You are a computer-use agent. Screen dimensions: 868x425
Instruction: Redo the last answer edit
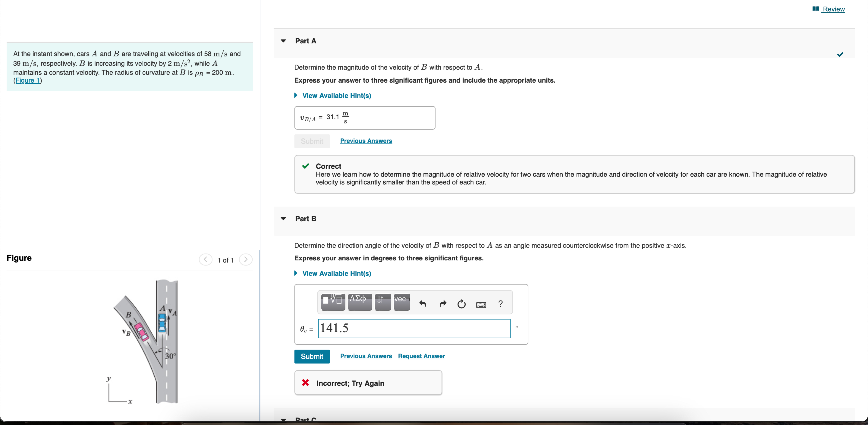443,304
